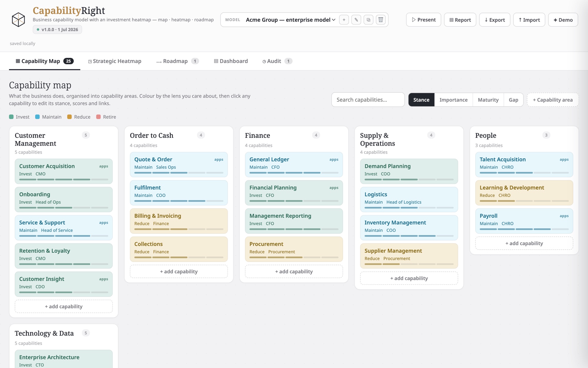
Task: Colour the map by Maturity
Action: [x=488, y=100]
